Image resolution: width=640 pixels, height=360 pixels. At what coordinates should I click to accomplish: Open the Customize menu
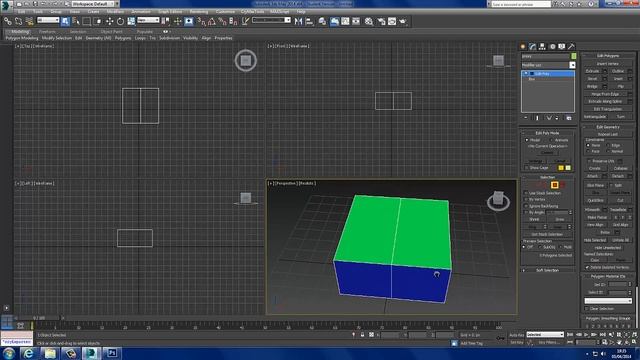click(x=225, y=12)
